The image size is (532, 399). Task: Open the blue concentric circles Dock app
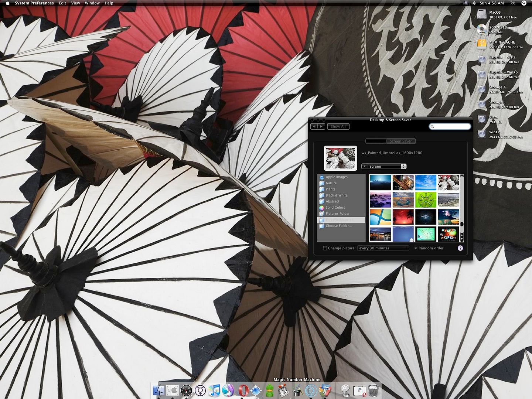tap(311, 391)
